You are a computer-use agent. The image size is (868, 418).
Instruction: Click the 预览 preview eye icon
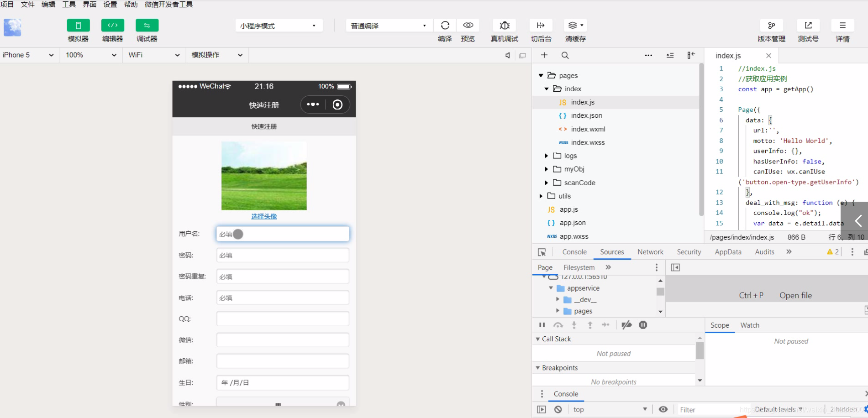[468, 25]
